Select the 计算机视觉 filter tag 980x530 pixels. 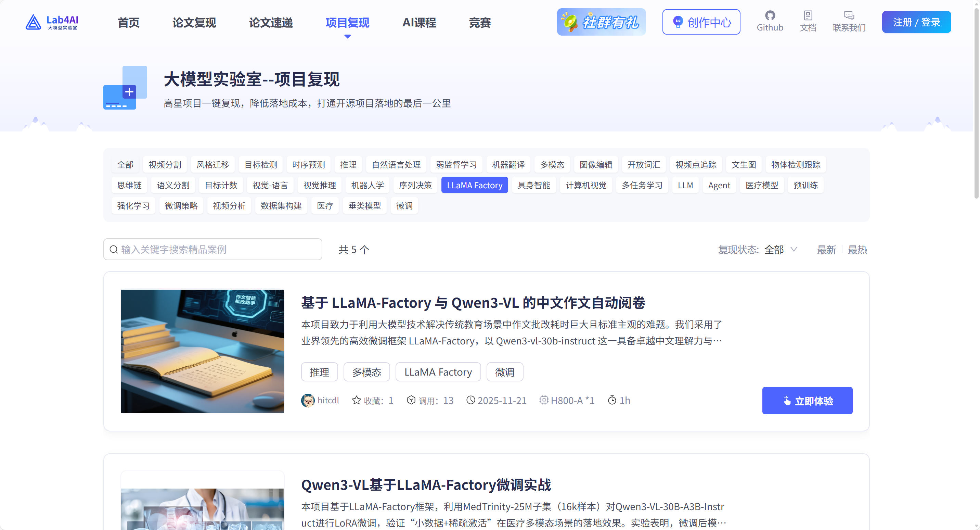coord(585,185)
